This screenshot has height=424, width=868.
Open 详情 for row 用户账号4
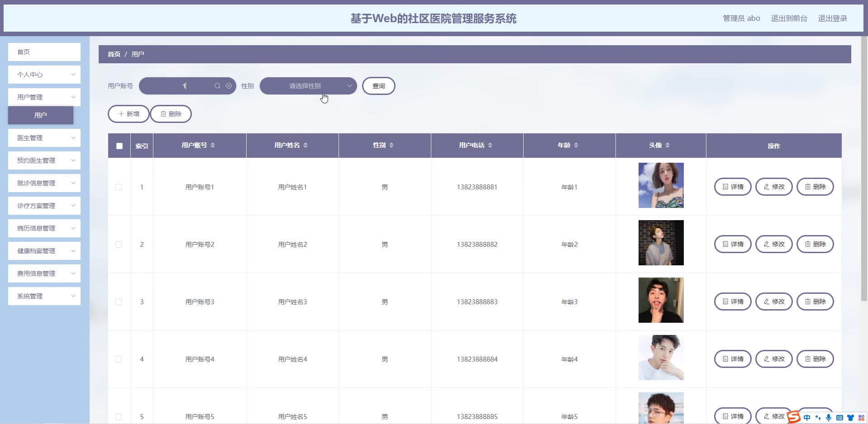733,359
